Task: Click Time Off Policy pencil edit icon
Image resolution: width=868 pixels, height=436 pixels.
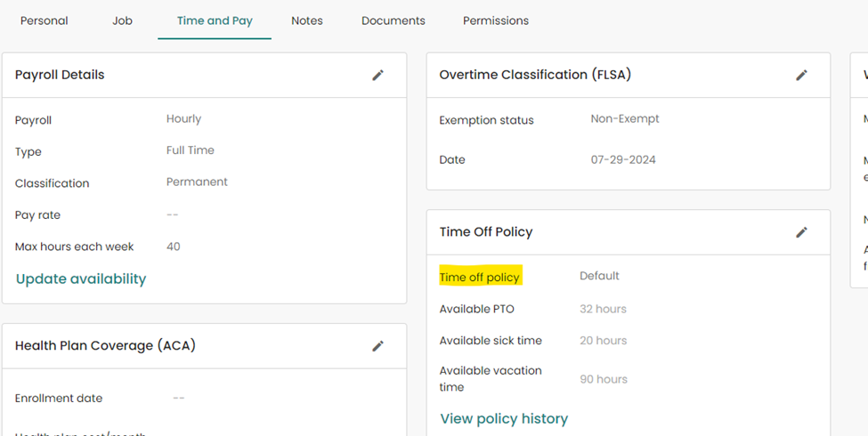Action: pyautogui.click(x=802, y=232)
